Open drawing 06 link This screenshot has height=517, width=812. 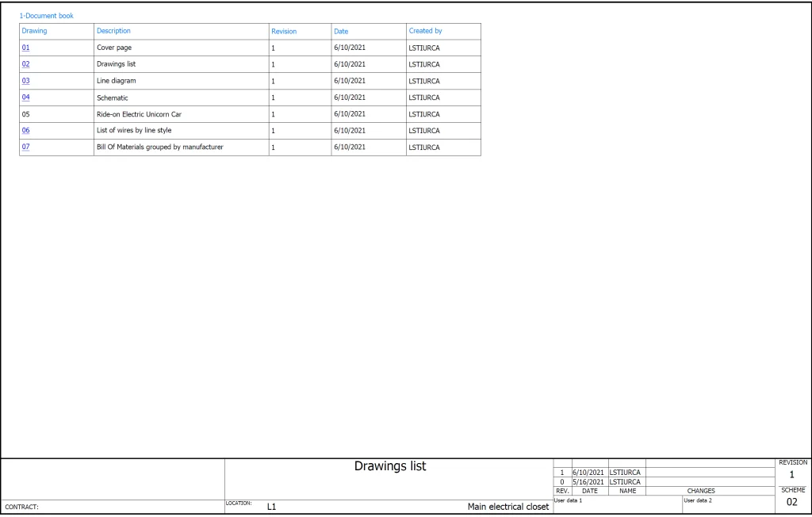coord(25,131)
